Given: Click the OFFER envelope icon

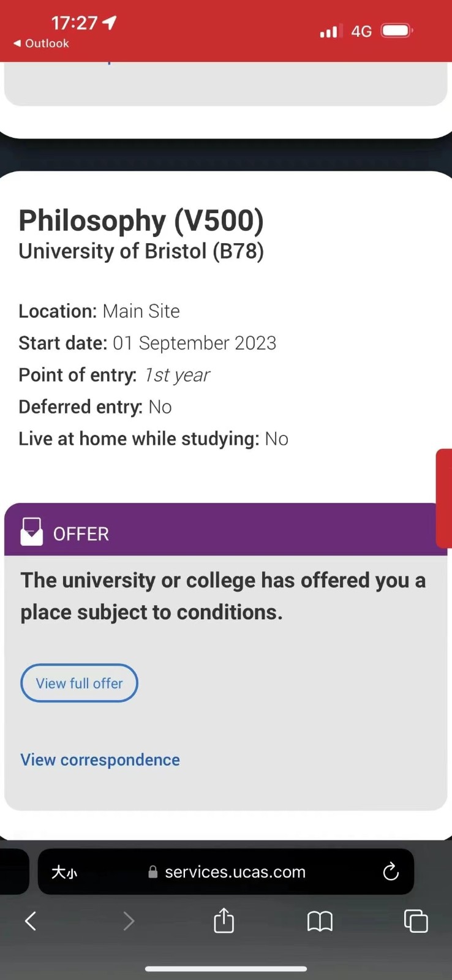Looking at the screenshot, I should point(32,532).
